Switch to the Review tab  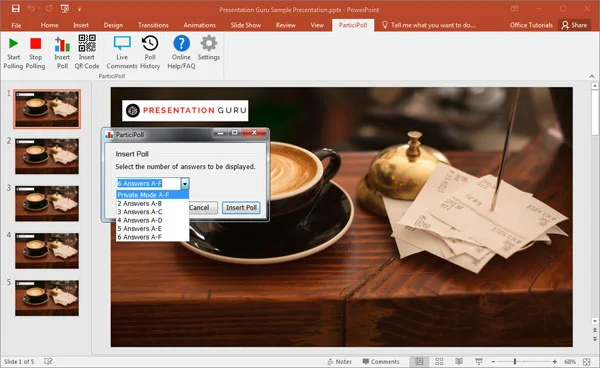[x=285, y=25]
